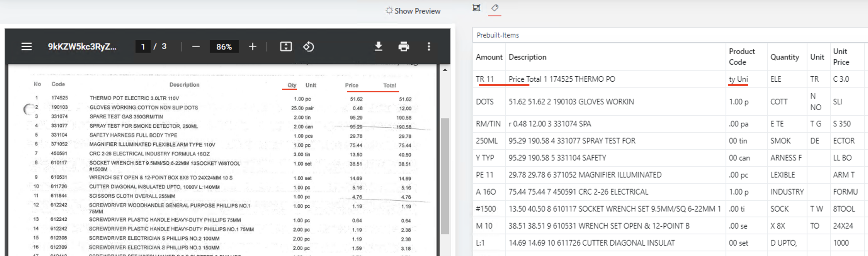Click the fit to page icon

point(286,47)
